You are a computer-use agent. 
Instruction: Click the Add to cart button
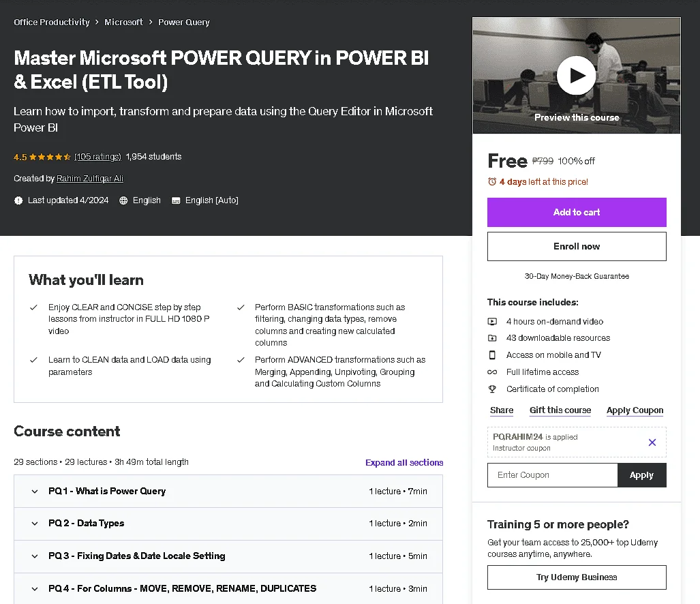pyautogui.click(x=577, y=212)
